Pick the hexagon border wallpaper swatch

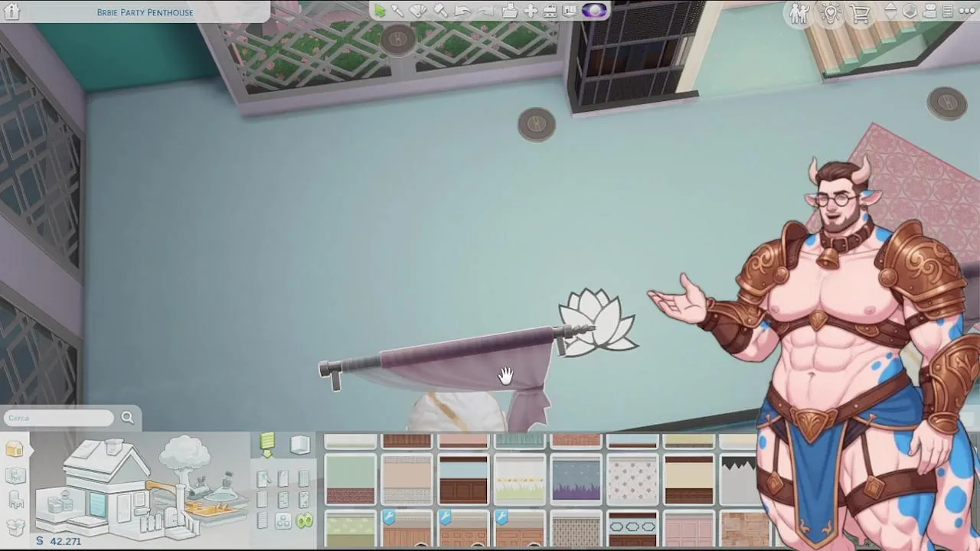pos(632,530)
